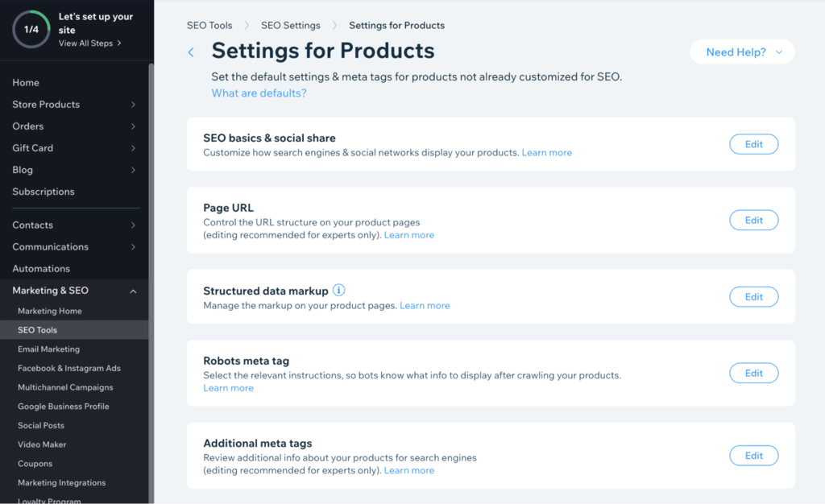The width and height of the screenshot is (825, 504).
Task: Click the back arrow beside Settings for Products
Action: tap(191, 52)
